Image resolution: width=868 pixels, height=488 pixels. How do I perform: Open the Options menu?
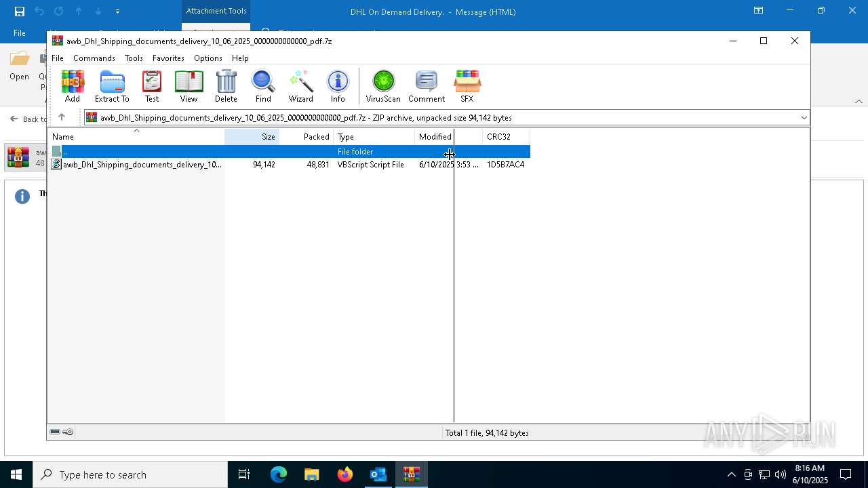point(208,58)
